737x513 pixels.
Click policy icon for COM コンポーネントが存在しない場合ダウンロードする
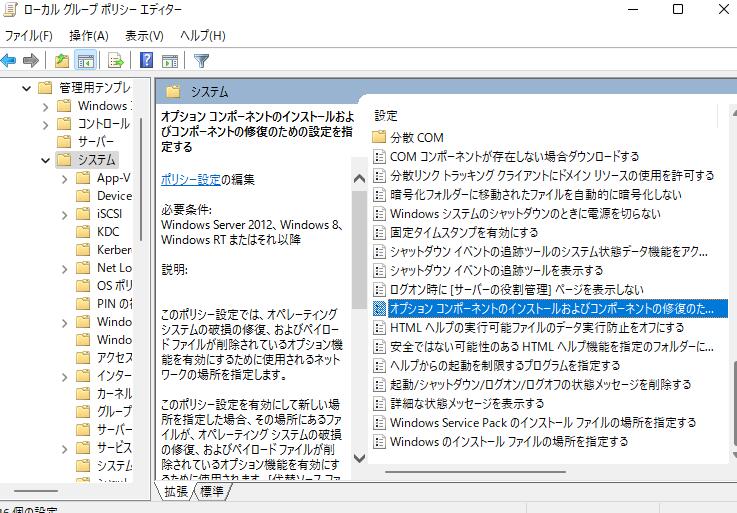[x=379, y=157]
